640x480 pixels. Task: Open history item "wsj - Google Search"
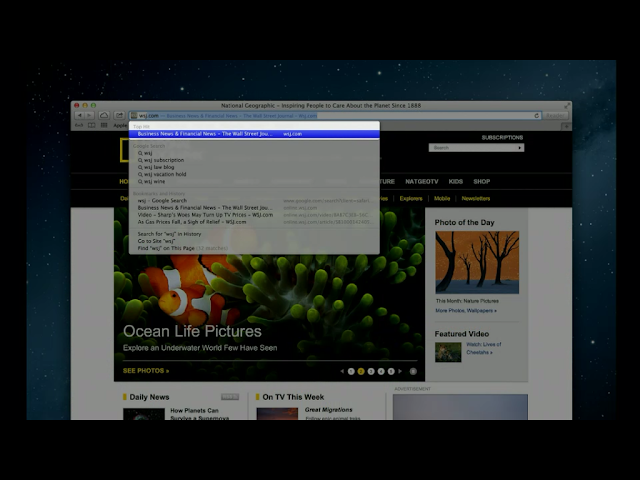254,200
